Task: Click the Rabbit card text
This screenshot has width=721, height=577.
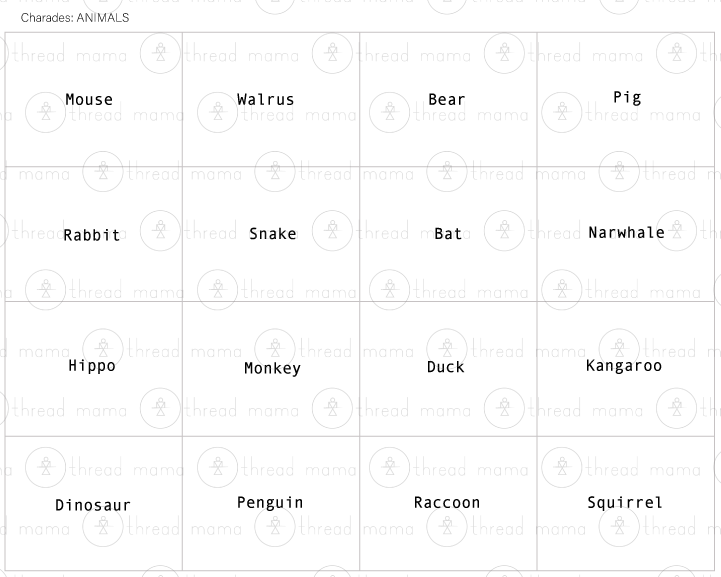Action: pyautogui.click(x=92, y=236)
